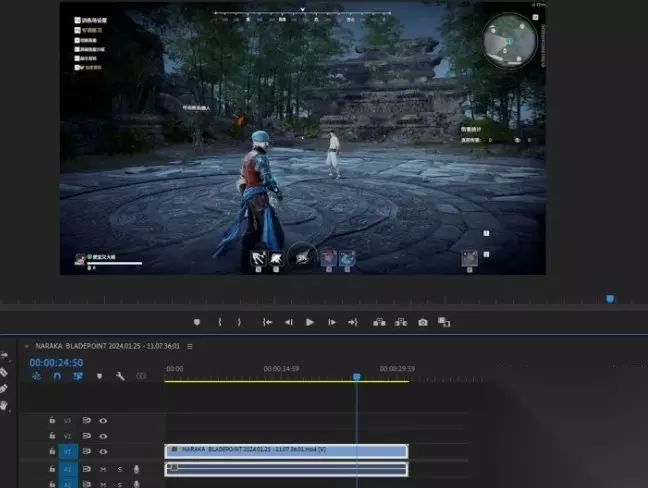Image resolution: width=648 pixels, height=488 pixels.
Task: Mark In point in the Program Monitor
Action: [x=220, y=322]
